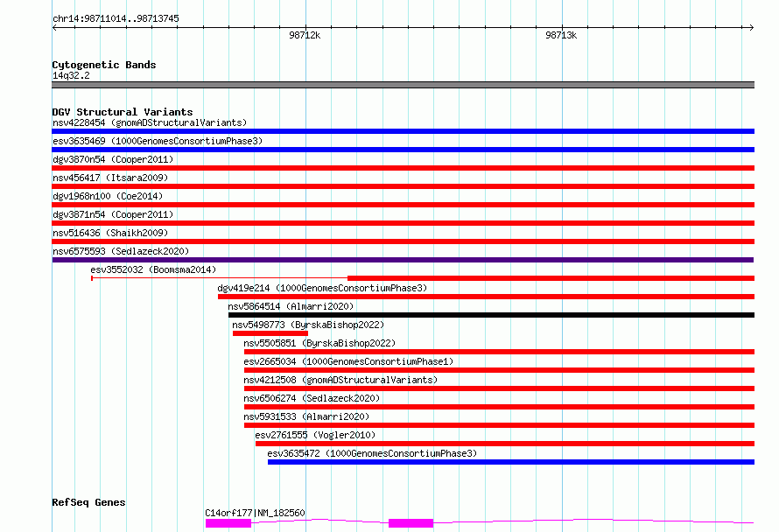This screenshot has width=779, height=532.
Task: Select nsv5864514 (Almarri2020) label
Action: (x=291, y=306)
